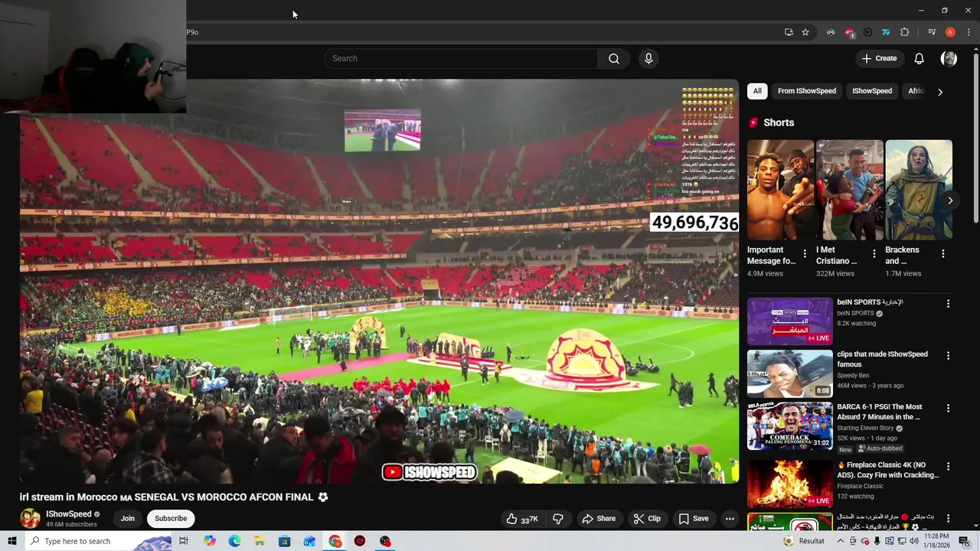The height and width of the screenshot is (551, 980).
Task: Open Chrome profile 'h' avatar
Action: (950, 32)
